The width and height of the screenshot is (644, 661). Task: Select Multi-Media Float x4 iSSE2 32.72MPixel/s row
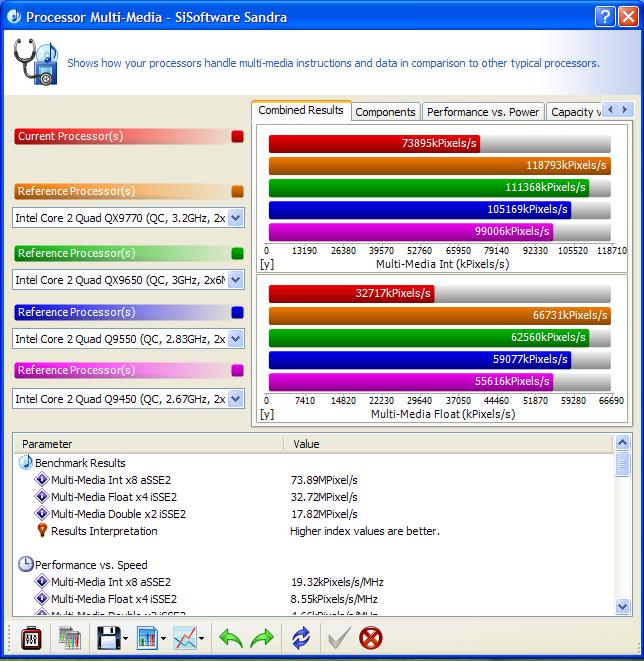tap(314, 497)
